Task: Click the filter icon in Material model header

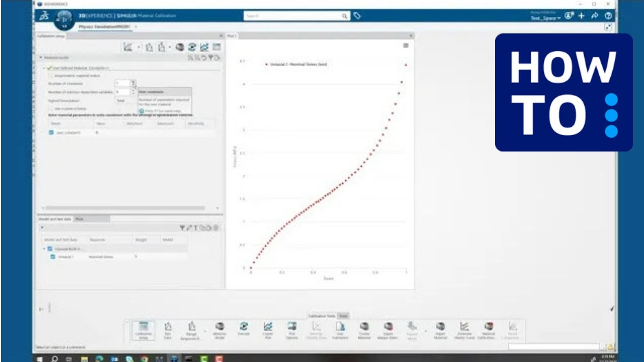Action: click(x=211, y=58)
